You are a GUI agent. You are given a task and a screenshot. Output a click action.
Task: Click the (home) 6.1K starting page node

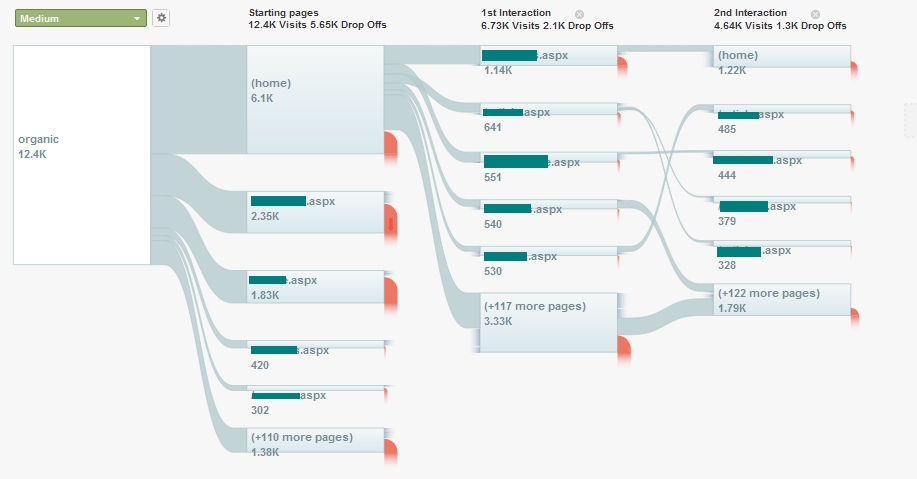tap(316, 99)
